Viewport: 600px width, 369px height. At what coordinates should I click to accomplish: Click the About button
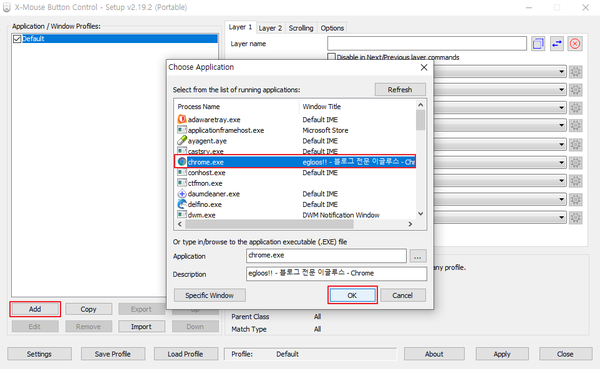pos(434,354)
